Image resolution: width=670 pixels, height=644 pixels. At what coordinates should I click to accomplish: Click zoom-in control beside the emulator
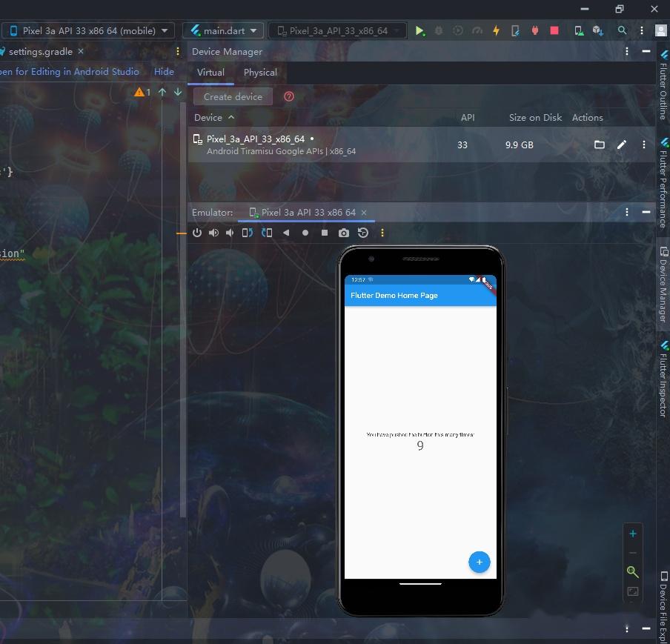(x=633, y=533)
